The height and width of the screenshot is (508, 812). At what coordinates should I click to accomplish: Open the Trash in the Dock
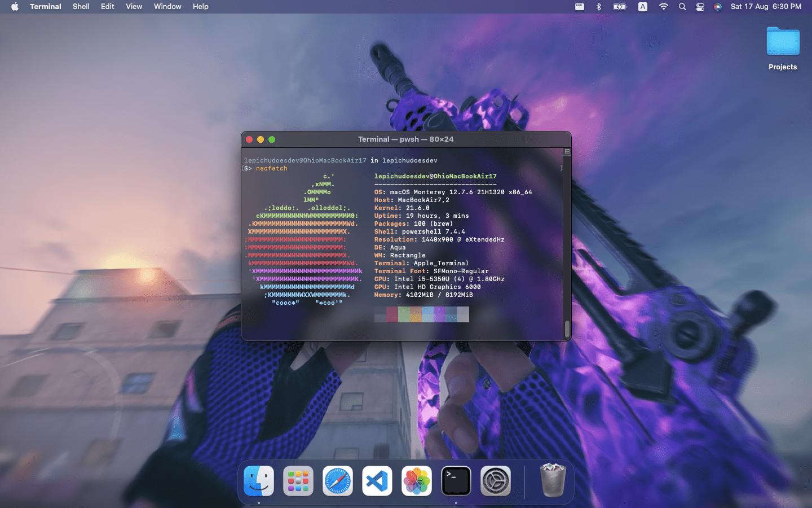[552, 481]
